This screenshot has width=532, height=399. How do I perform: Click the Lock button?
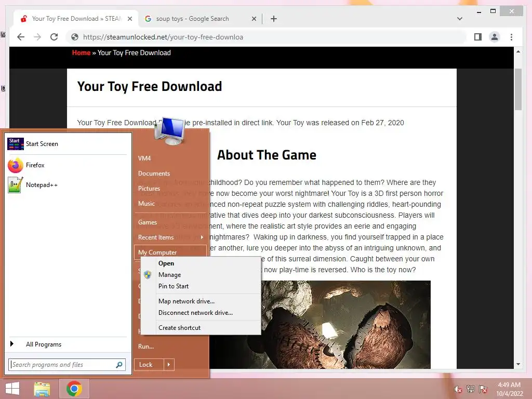[149, 365]
